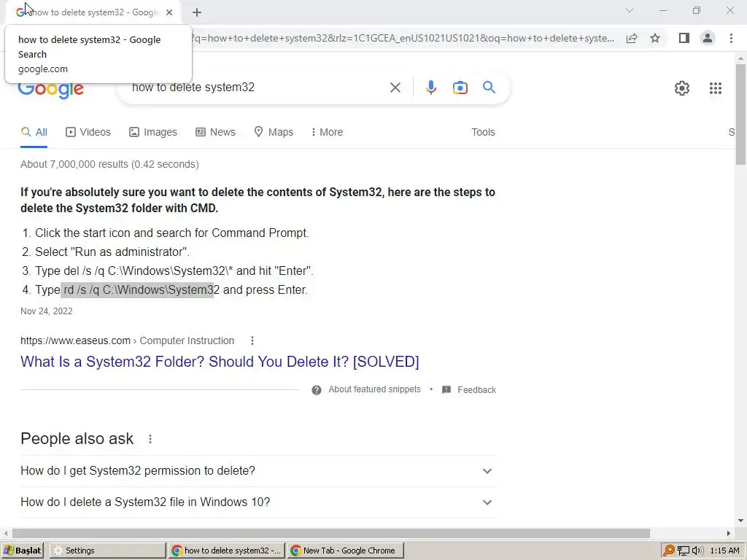Open People also ask options menu
This screenshot has height=560, width=747.
pos(150,438)
